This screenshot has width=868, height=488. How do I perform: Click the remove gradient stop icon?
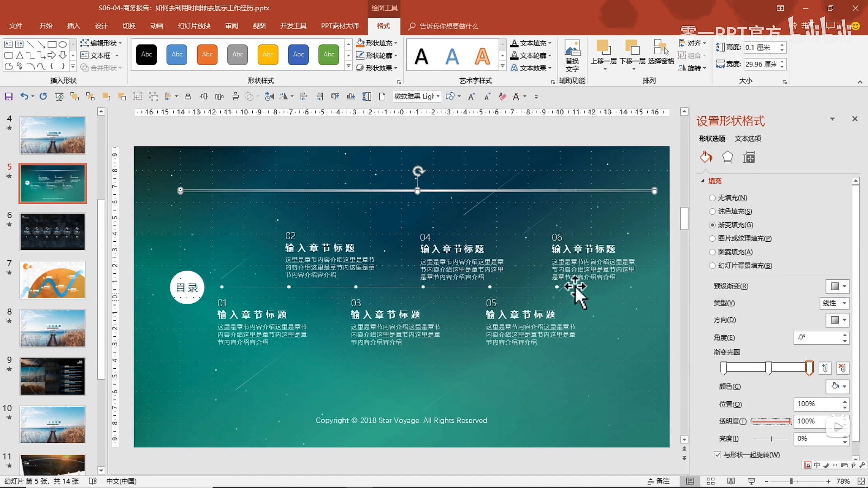click(x=842, y=368)
